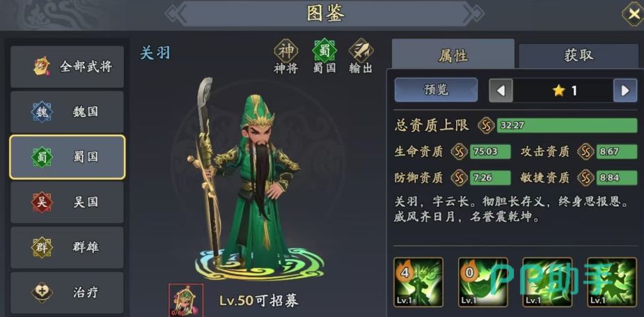Image resolution: width=644 pixels, height=317 pixels.
Task: Increase star level with right arrow
Action: click(x=625, y=91)
